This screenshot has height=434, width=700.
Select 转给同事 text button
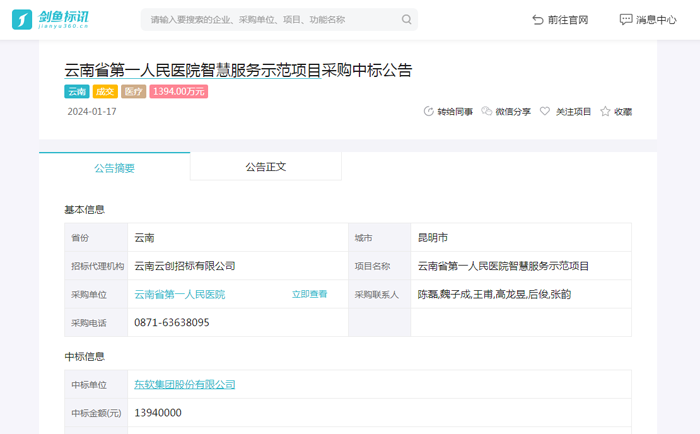pyautogui.click(x=455, y=112)
